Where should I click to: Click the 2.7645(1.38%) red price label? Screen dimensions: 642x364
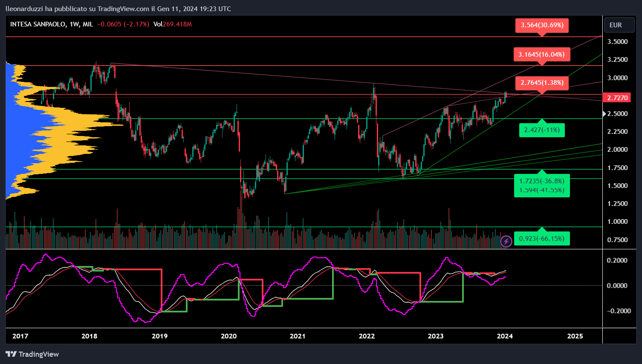tap(542, 83)
